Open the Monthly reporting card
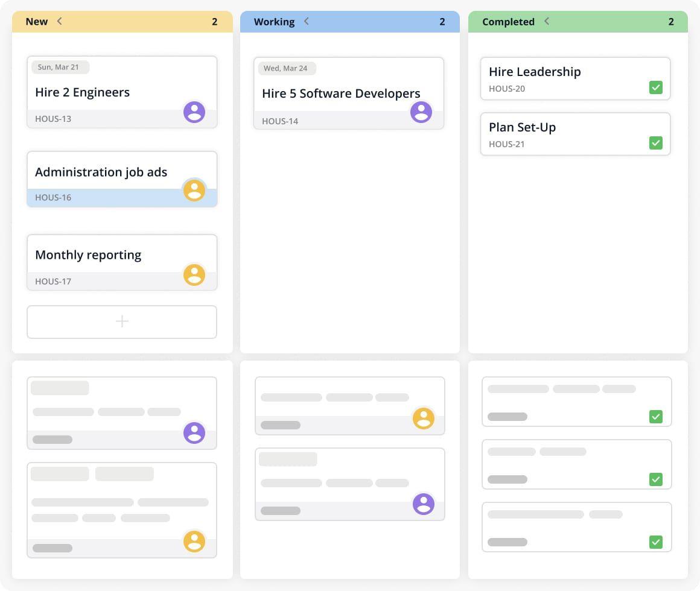The height and width of the screenshot is (591, 700). (122, 263)
